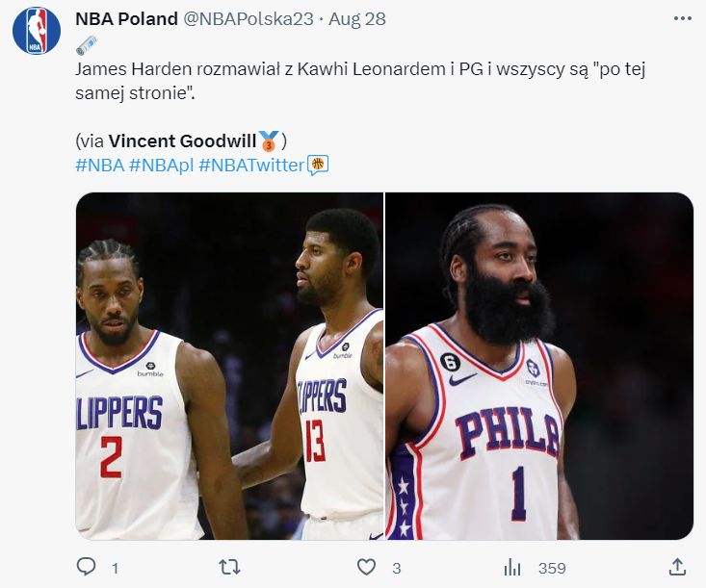Open the right Phila jersey photo
Image resolution: width=706 pixels, height=588 pixels.
(539, 366)
